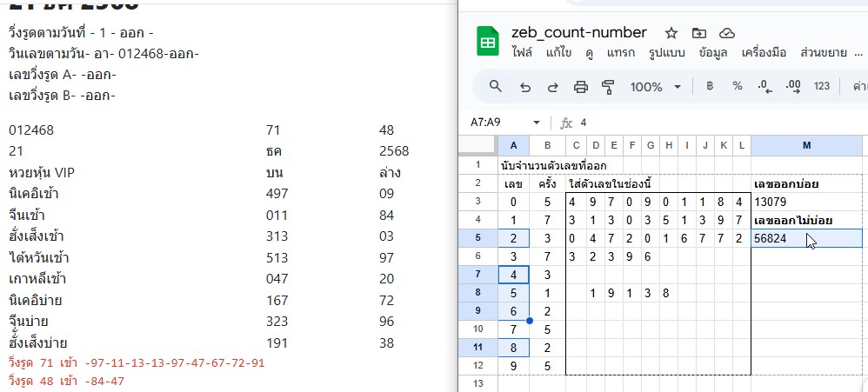Screen dimensions: 868x392
Task: Click the move to folder icon
Action: 699,33
